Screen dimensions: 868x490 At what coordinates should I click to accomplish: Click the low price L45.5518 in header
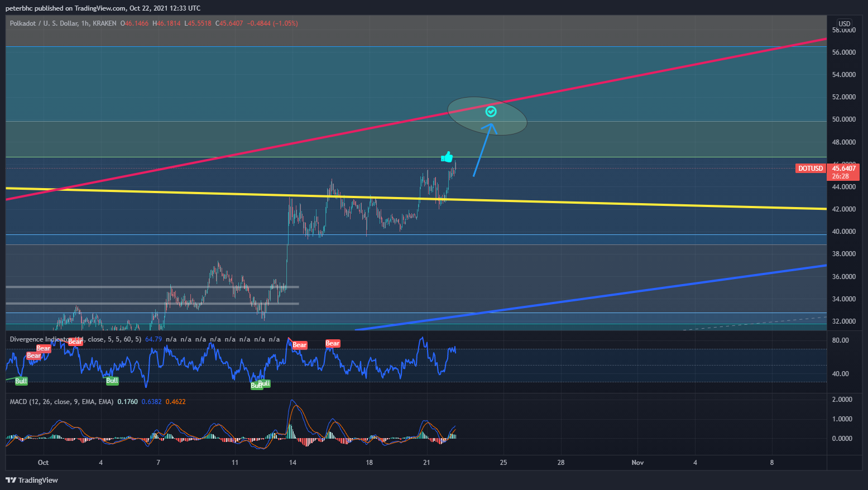coord(198,23)
